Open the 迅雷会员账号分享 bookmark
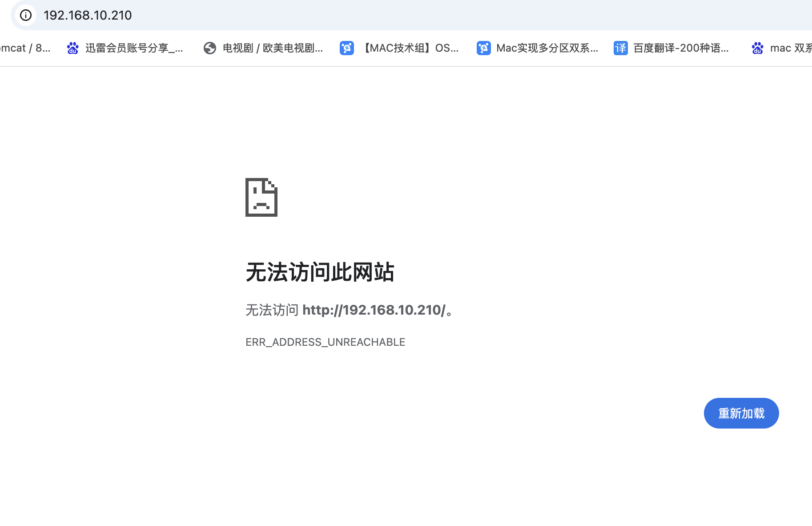Image resolution: width=812 pixels, height=526 pixels. pyautogui.click(x=134, y=48)
